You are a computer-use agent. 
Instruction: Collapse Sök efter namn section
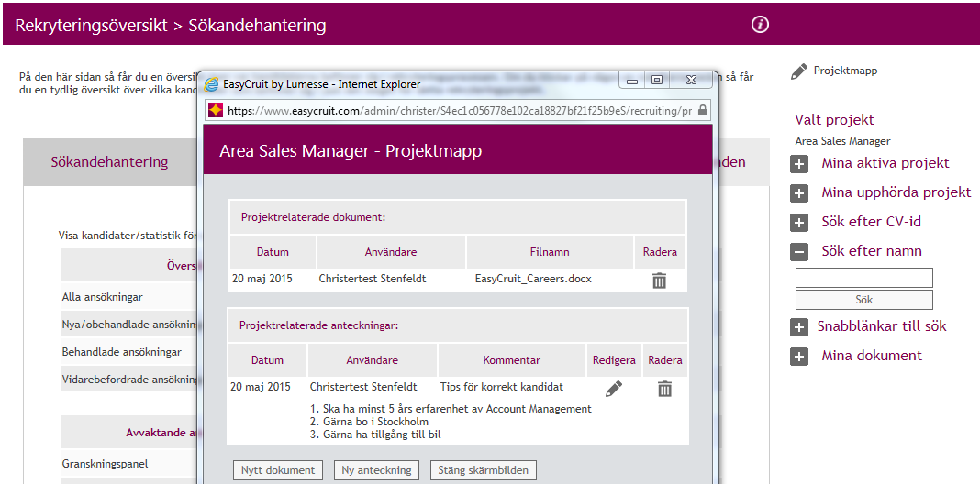(798, 252)
